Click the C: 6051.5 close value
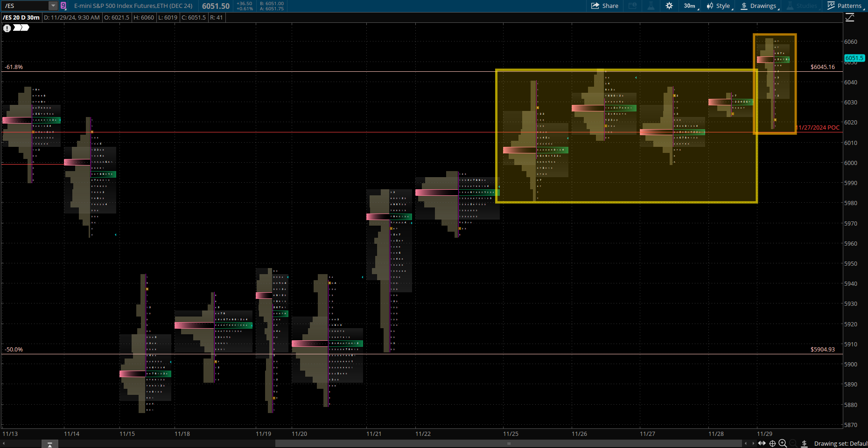Viewport: 868px width, 448px height. tap(194, 17)
